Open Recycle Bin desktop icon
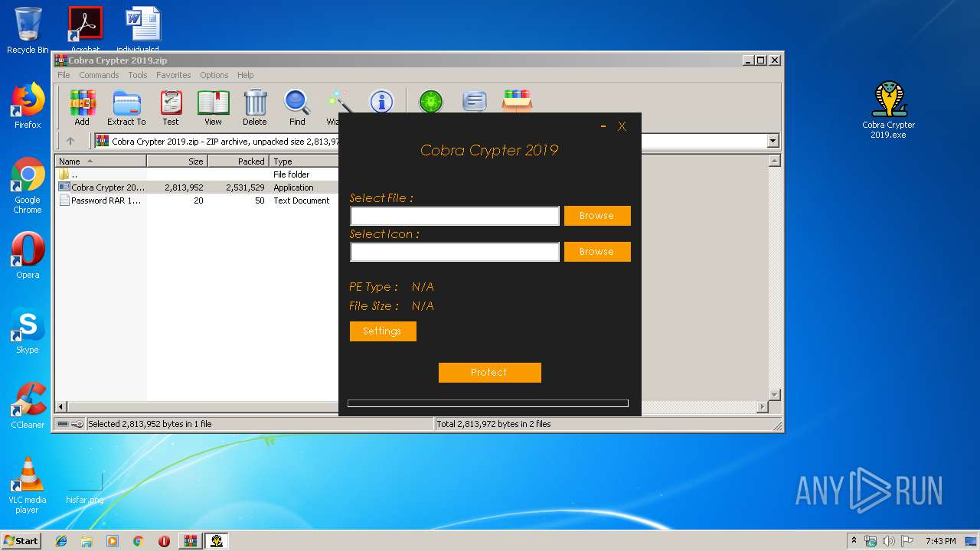The image size is (980, 551). tap(28, 31)
